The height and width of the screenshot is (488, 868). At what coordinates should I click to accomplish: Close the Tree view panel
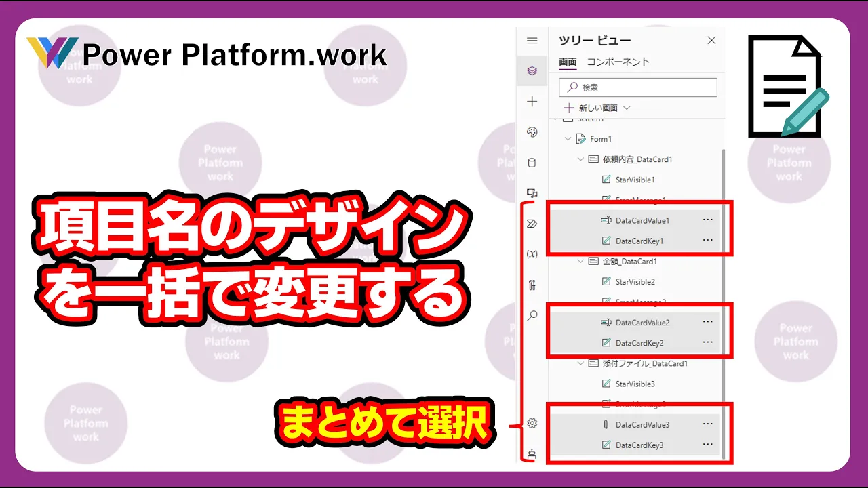pyautogui.click(x=711, y=41)
